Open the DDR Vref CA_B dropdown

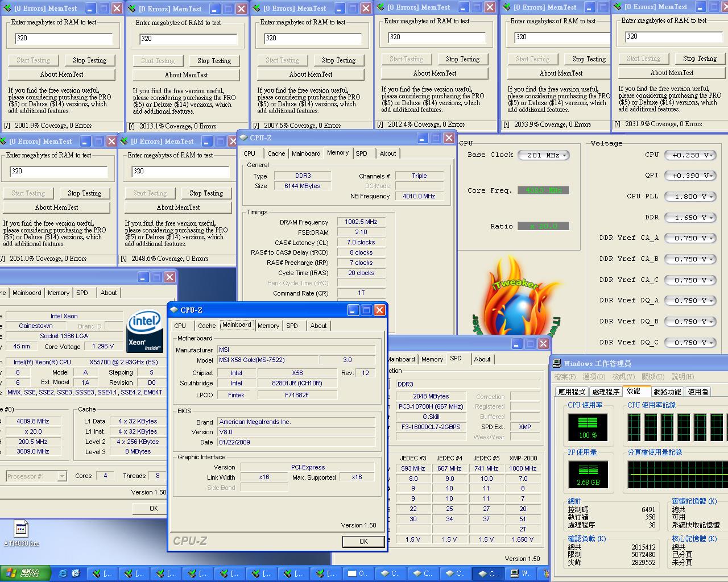click(x=690, y=259)
